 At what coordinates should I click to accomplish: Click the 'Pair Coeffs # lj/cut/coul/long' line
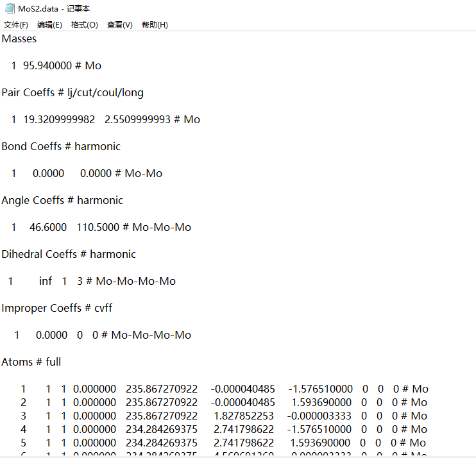coord(72,92)
